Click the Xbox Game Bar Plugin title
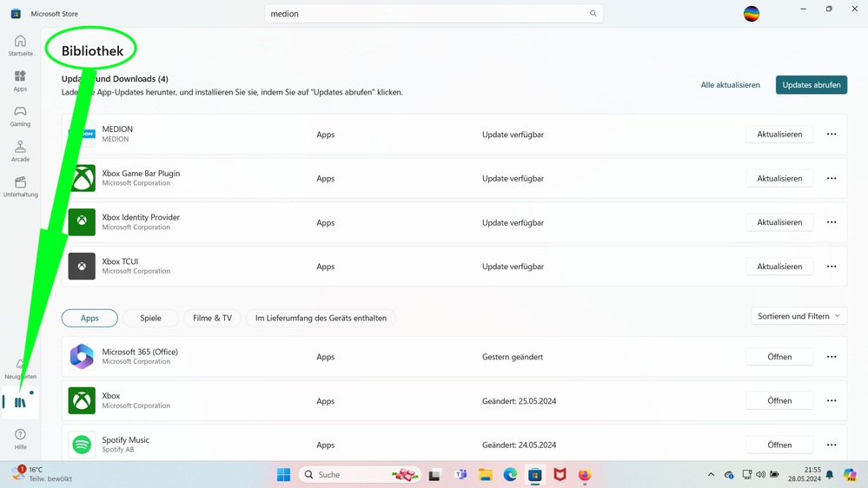Screen dimensions: 868x488 [x=141, y=173]
